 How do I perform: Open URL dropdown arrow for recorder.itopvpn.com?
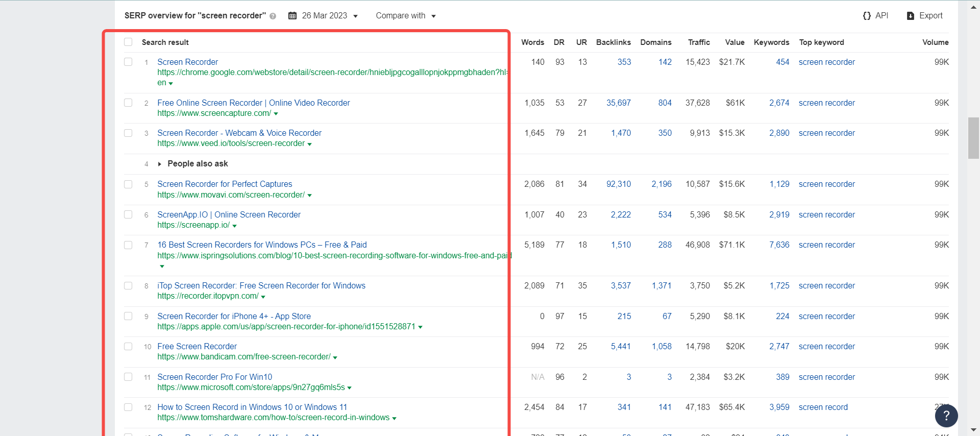point(263,297)
